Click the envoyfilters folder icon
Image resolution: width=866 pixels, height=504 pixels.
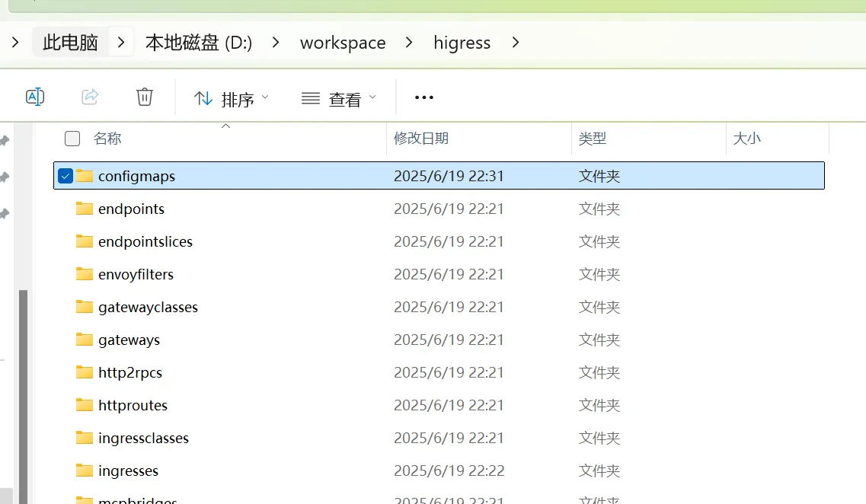85,273
